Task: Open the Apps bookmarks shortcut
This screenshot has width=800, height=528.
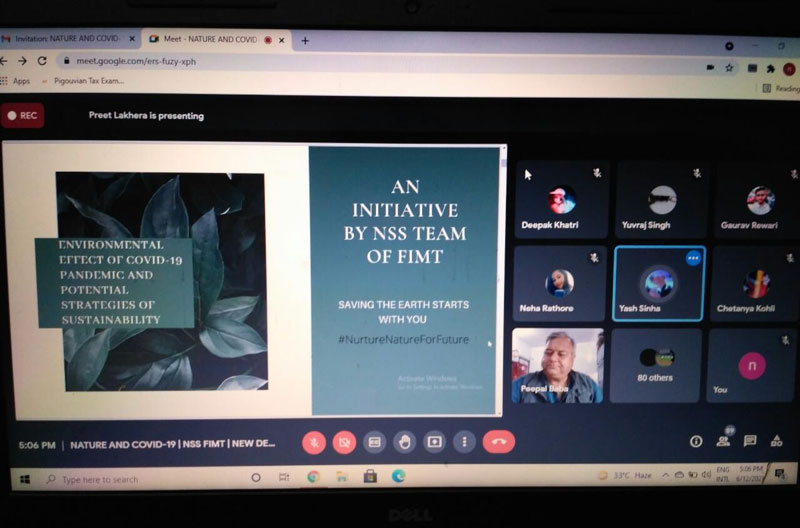Action: click(16, 81)
